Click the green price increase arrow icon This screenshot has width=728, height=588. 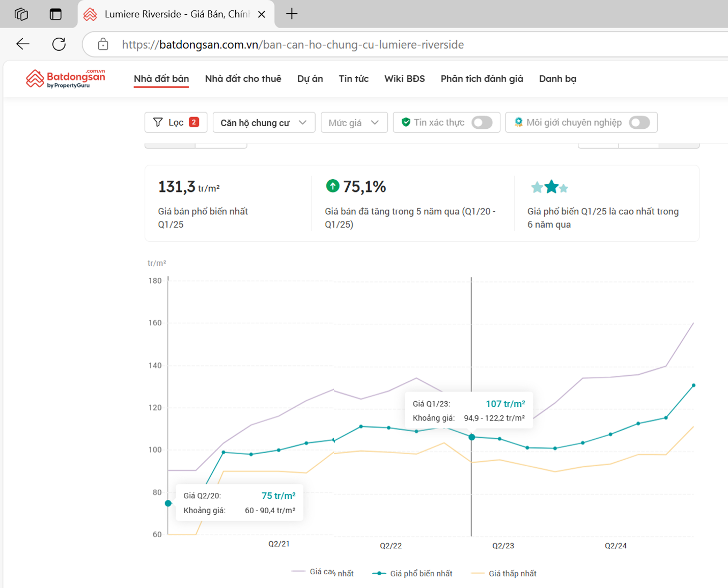[332, 186]
